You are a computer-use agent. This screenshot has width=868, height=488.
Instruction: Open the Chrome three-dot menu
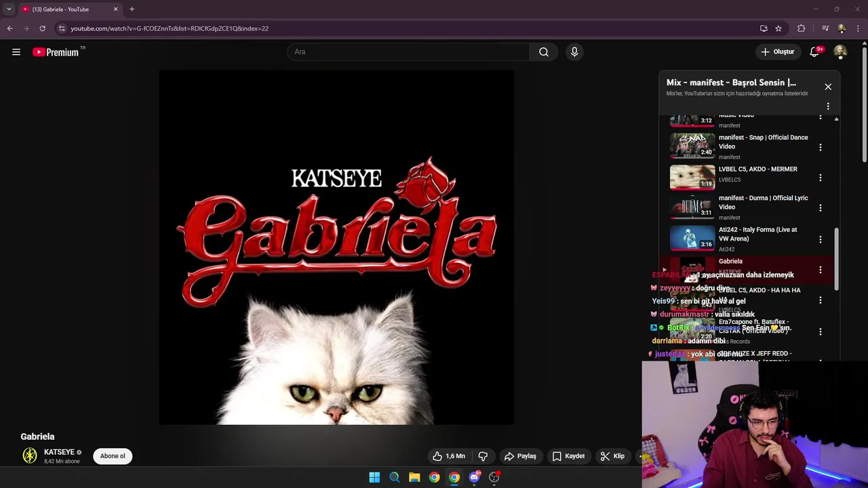click(859, 28)
